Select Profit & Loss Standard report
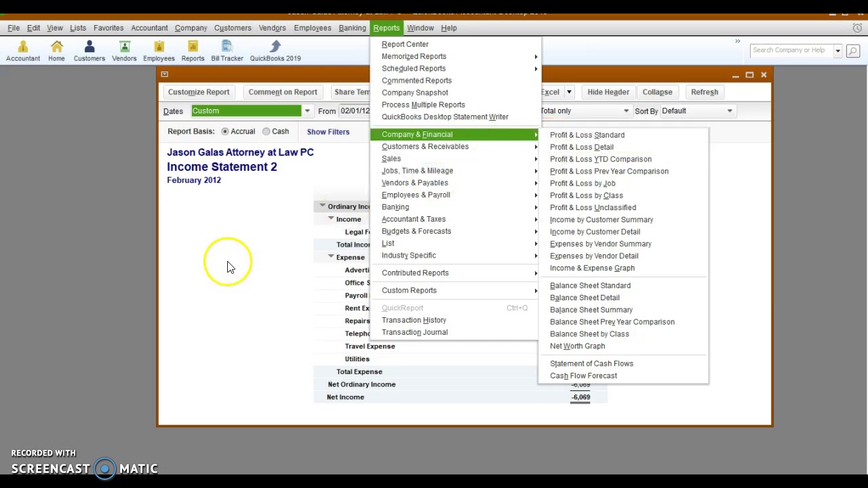Screen dimensions: 868x488 click(587, 135)
